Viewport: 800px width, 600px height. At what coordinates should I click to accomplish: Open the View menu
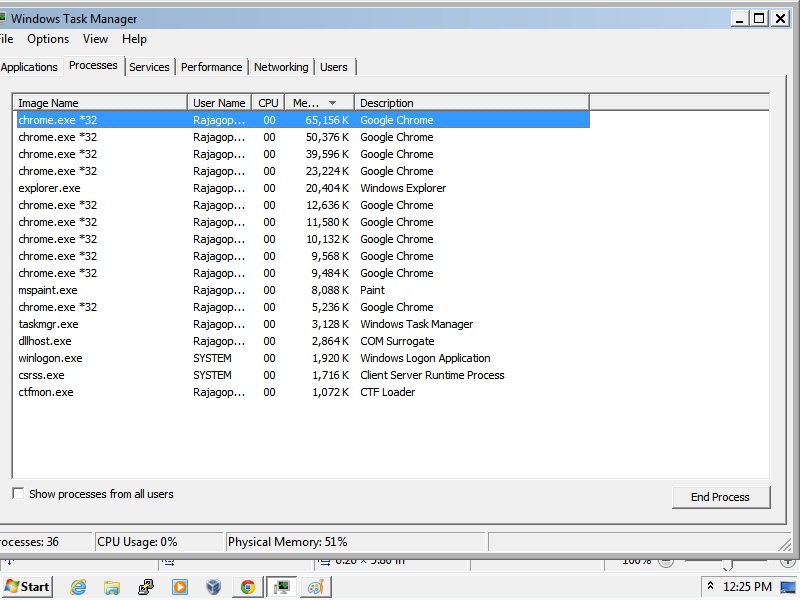(x=95, y=39)
